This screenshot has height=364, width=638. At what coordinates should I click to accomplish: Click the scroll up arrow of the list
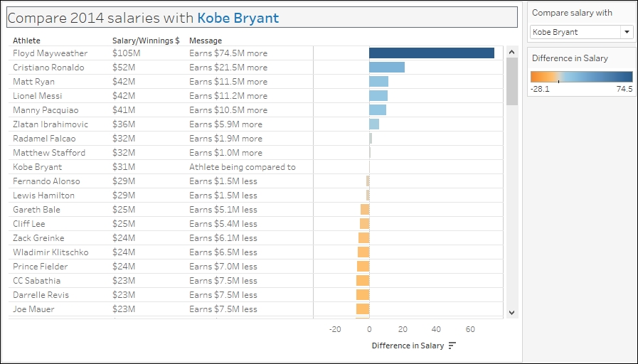click(512, 52)
